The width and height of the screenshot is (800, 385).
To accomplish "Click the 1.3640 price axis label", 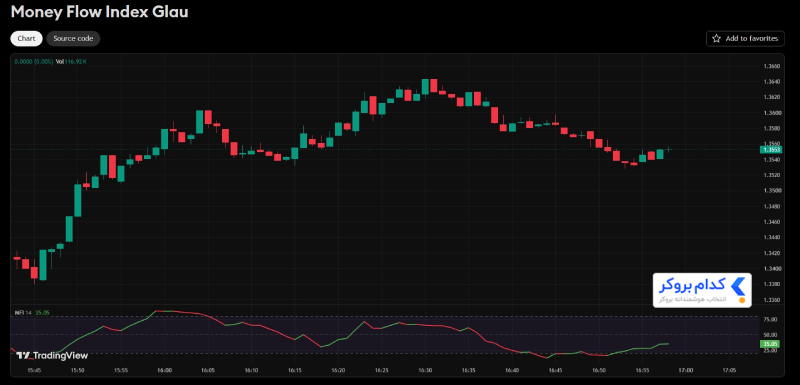I will click(x=771, y=82).
